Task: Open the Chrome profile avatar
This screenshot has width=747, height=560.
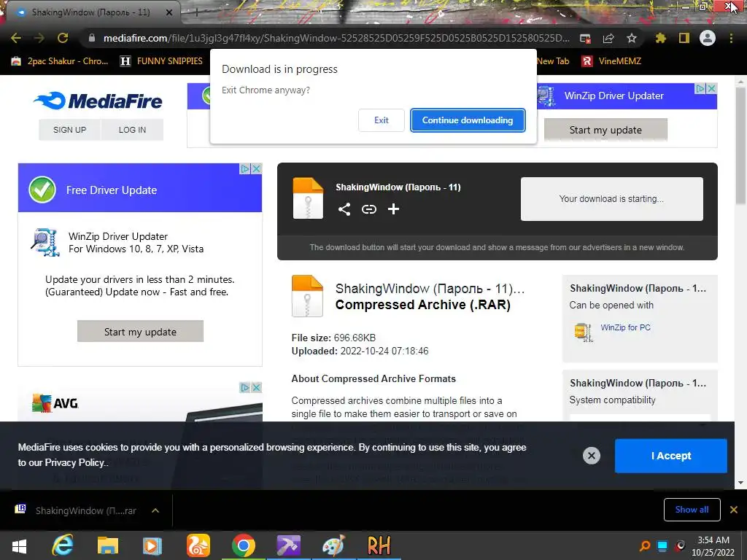Action: pos(708,38)
